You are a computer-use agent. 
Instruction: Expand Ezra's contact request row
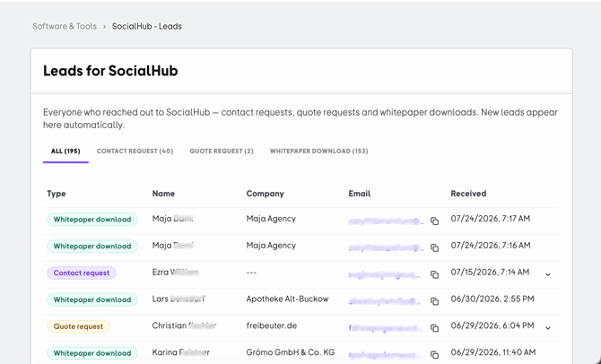click(x=548, y=274)
